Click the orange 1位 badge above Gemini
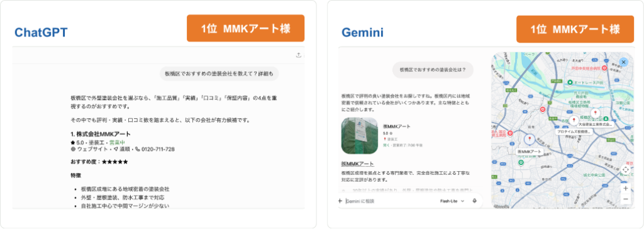 [x=575, y=29]
